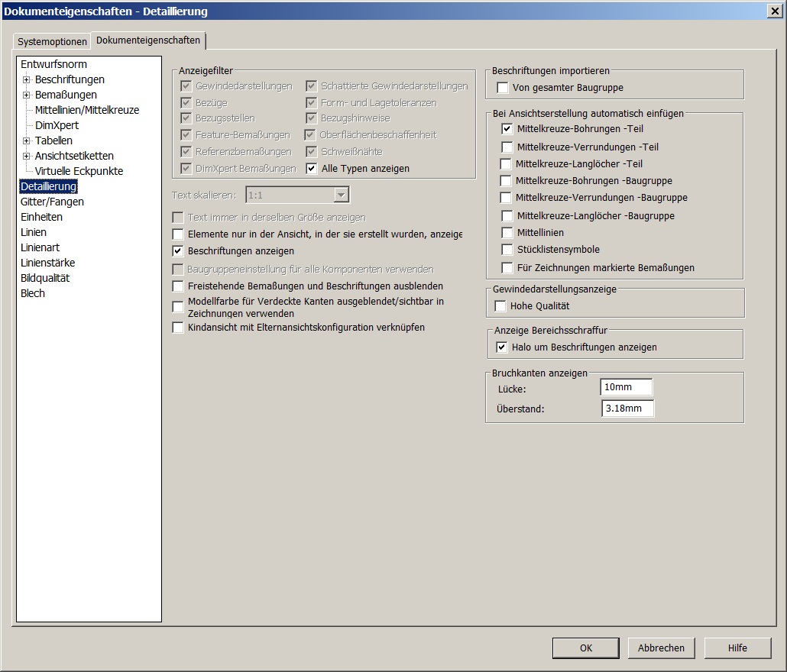
Task: Check Mittelkreuze-Verrundungen -Teil
Action: pos(507,147)
